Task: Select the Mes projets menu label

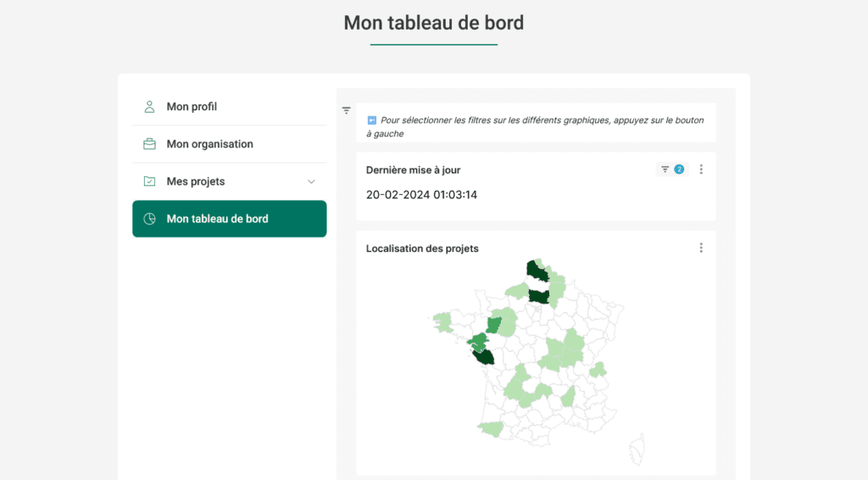Action: click(196, 181)
